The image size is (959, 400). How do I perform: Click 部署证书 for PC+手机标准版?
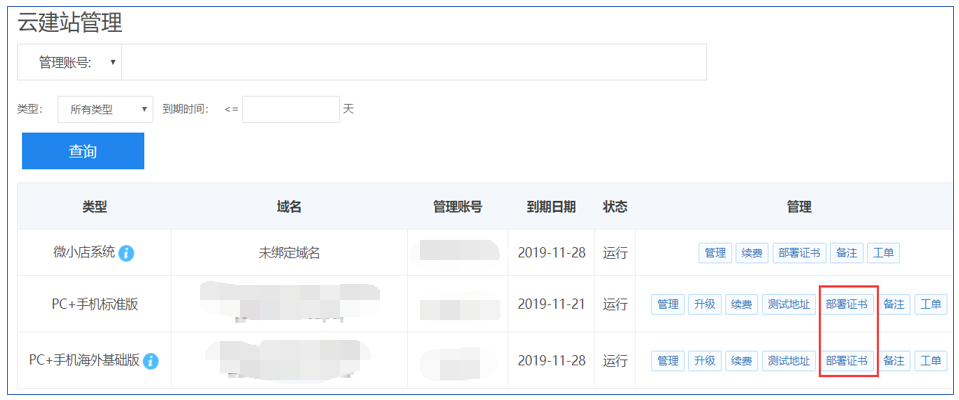coord(847,304)
